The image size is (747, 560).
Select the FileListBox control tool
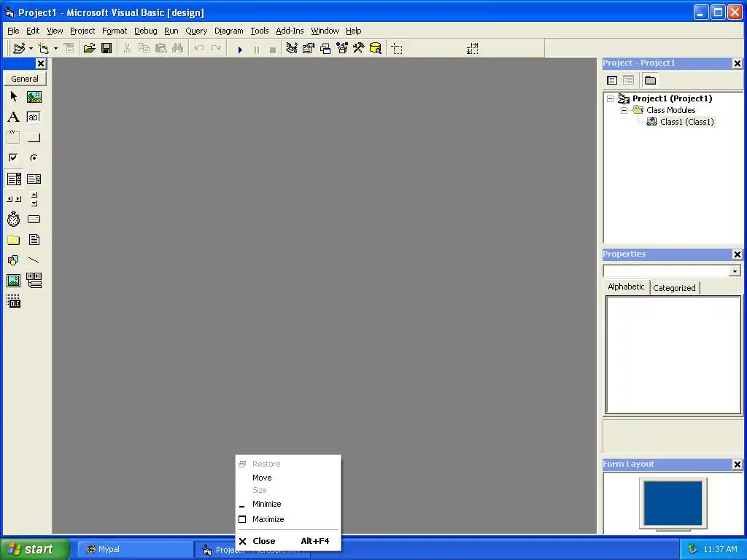pos(34,240)
